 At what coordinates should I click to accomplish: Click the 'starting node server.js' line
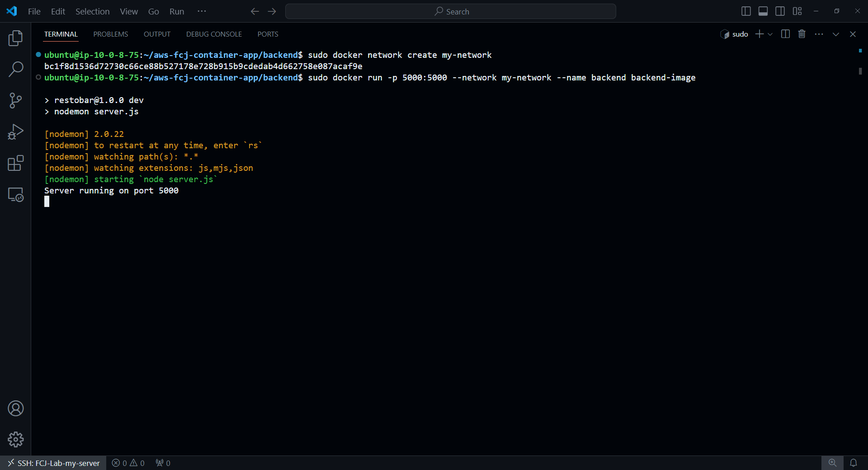(131, 179)
